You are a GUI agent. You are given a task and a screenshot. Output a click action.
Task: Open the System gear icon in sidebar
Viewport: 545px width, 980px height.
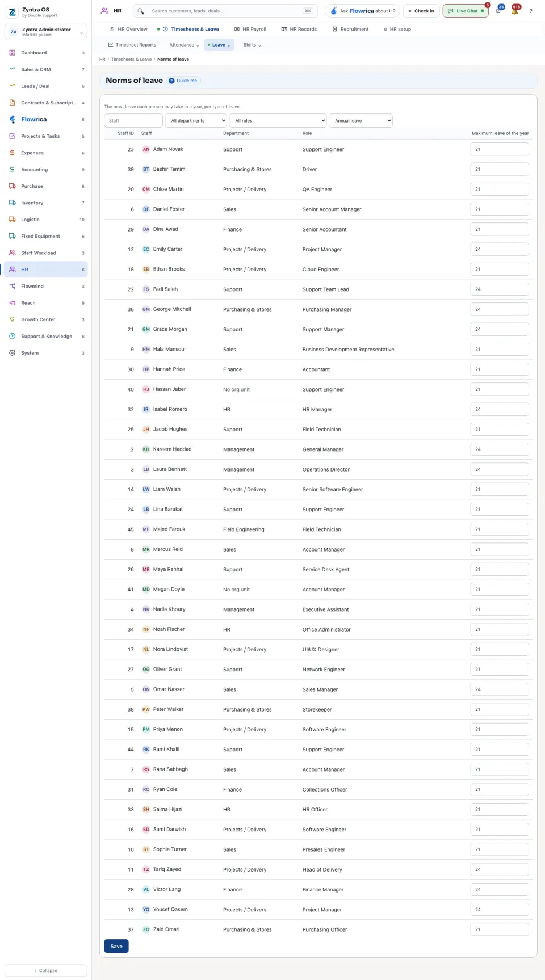tap(12, 353)
